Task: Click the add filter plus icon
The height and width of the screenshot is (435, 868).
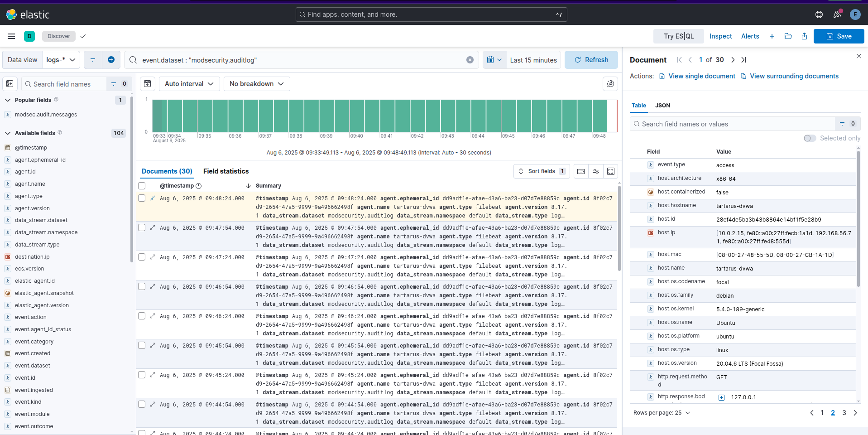Action: [111, 60]
